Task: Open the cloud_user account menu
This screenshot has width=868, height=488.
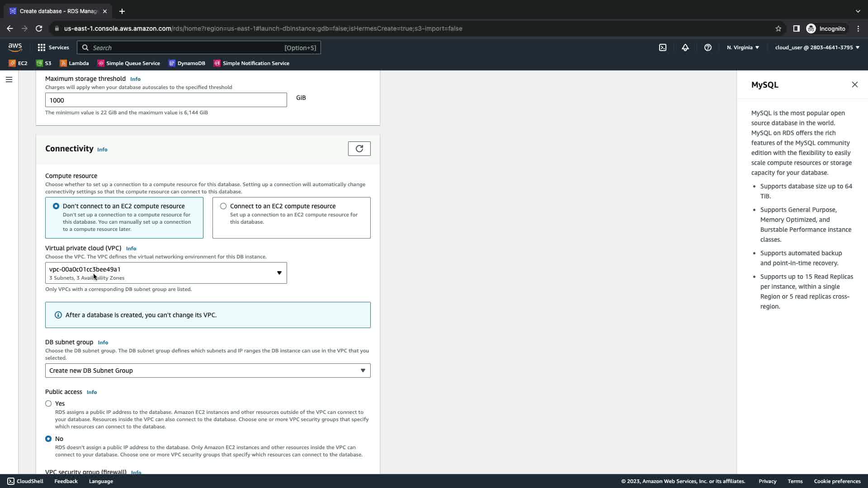Action: click(x=816, y=47)
